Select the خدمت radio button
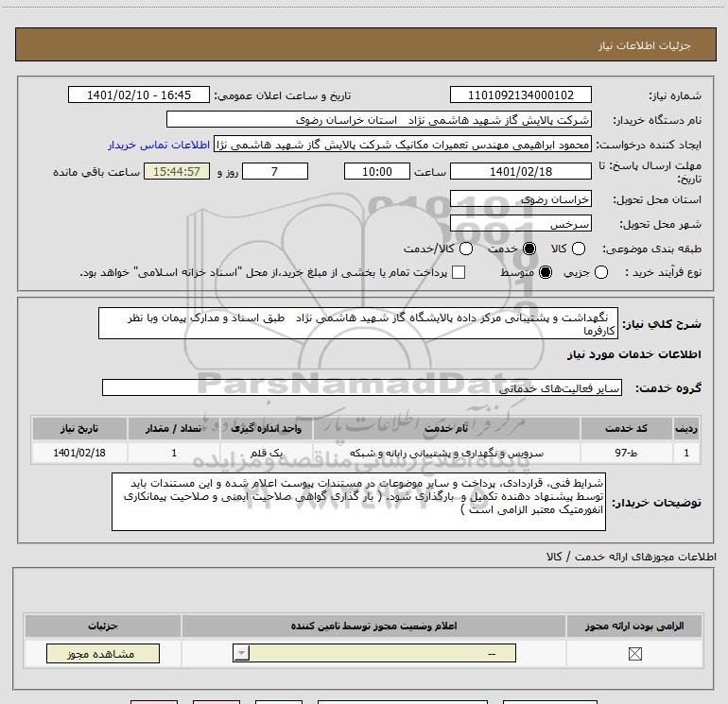Screen dimensions: 728x704 pos(529,249)
